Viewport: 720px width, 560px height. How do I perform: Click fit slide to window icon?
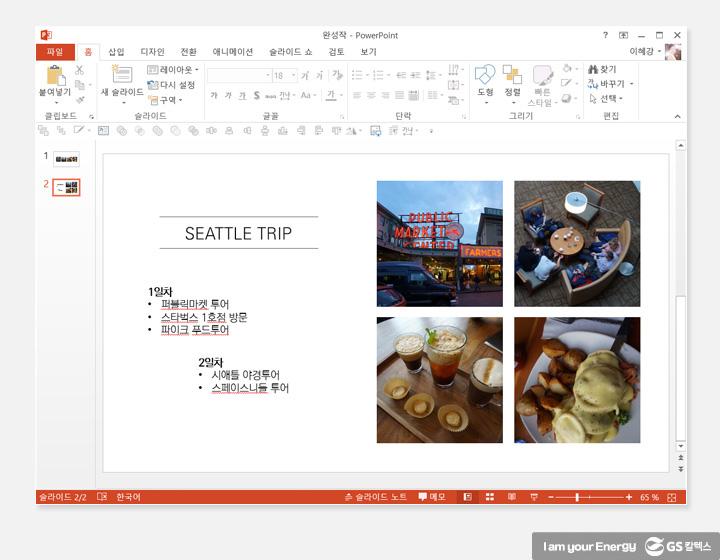[x=673, y=497]
